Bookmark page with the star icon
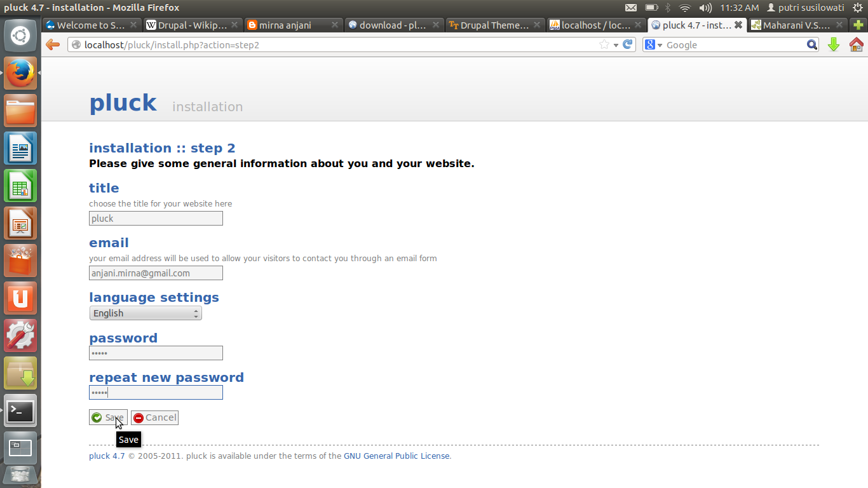 [604, 44]
